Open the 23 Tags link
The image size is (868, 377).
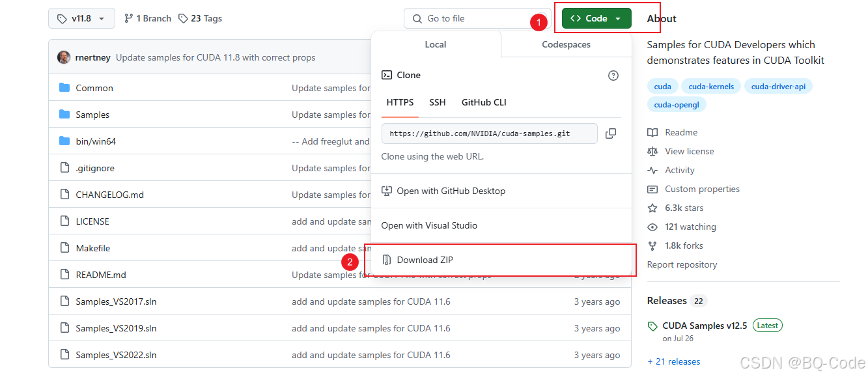pyautogui.click(x=200, y=18)
